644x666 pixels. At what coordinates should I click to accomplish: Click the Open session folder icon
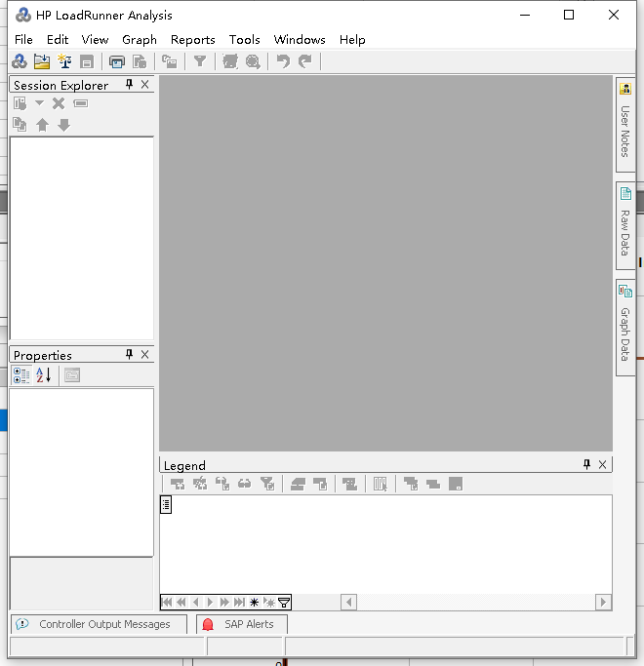(x=42, y=61)
